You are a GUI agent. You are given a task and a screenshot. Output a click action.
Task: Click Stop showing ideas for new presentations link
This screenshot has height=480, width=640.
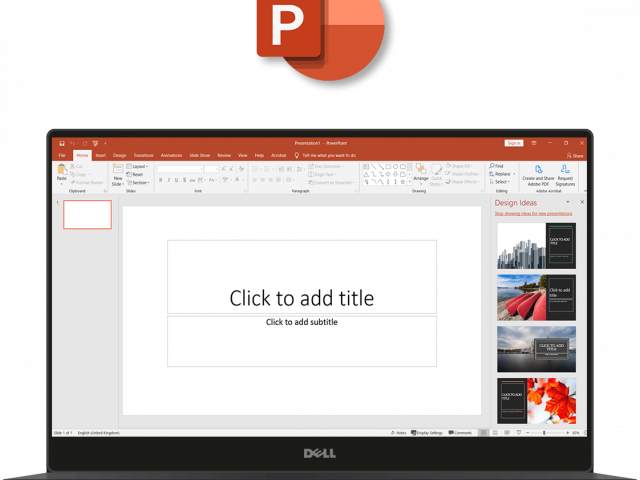click(534, 213)
